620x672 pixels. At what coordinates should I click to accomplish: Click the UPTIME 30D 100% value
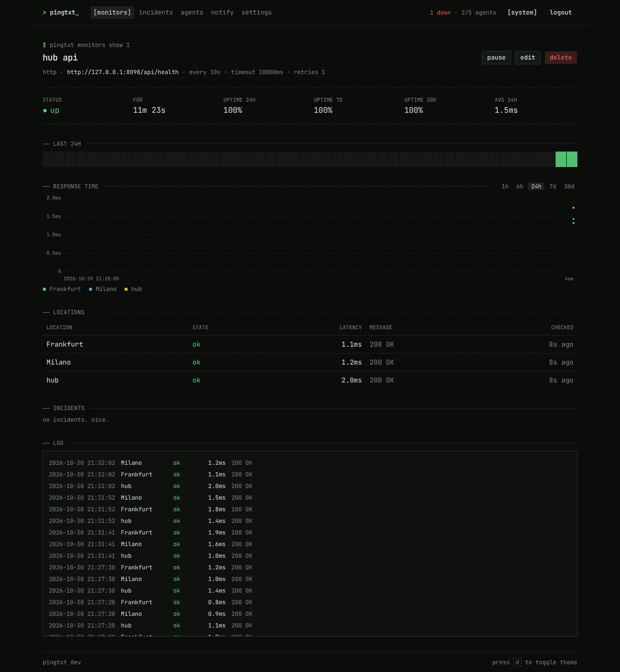point(414,110)
